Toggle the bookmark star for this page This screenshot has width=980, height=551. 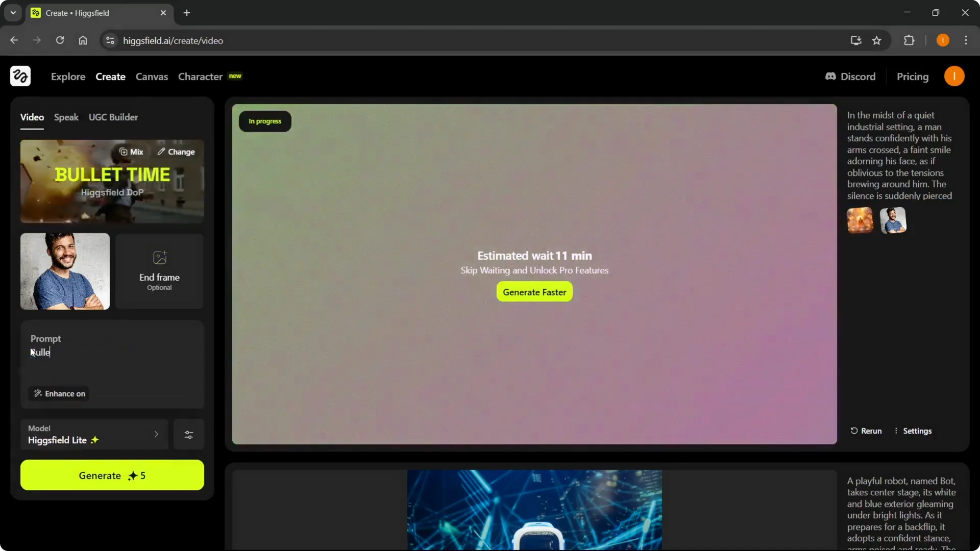(877, 40)
